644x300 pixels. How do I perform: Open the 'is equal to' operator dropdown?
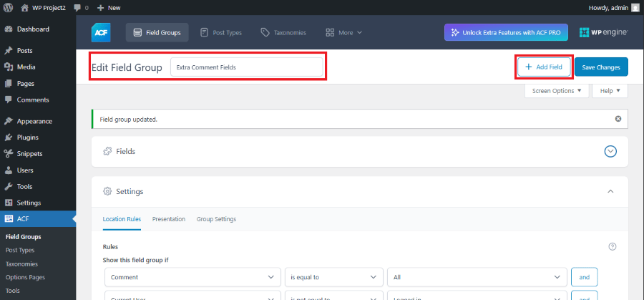(333, 276)
